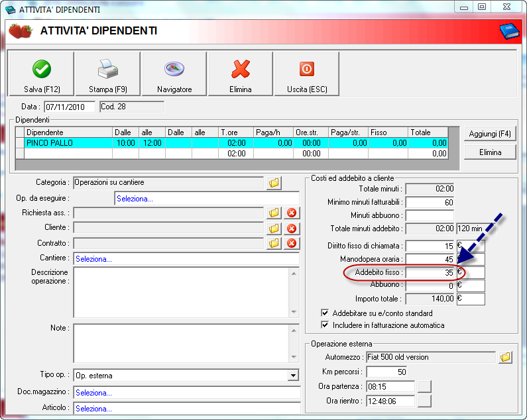This screenshot has width=527, height=420.
Task: Click in the Descrizione operazione text area
Action: 181,292
